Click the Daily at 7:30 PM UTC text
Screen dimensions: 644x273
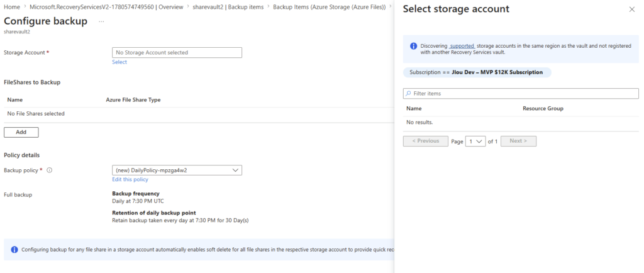tap(138, 201)
